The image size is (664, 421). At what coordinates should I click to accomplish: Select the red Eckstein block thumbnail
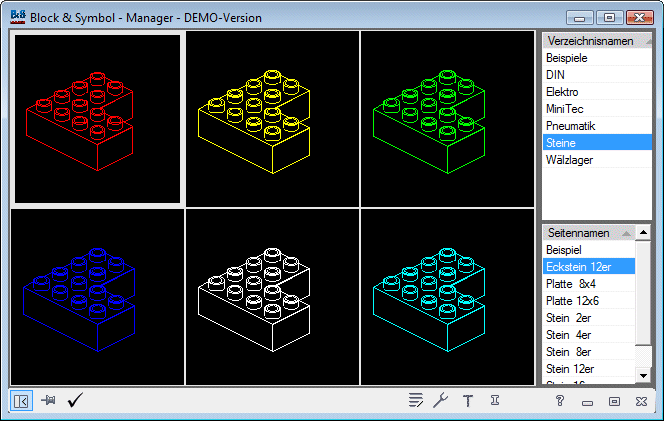click(x=97, y=119)
